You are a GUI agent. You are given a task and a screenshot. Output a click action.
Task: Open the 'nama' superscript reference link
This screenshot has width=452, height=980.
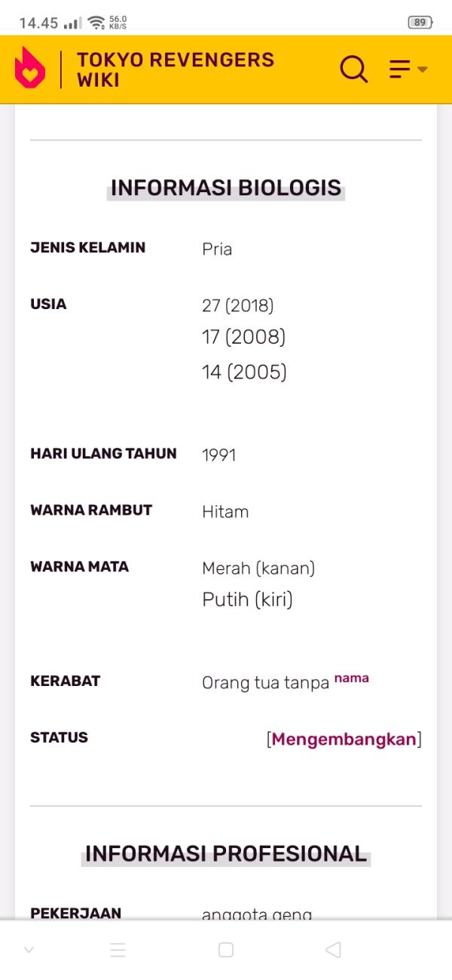click(351, 678)
